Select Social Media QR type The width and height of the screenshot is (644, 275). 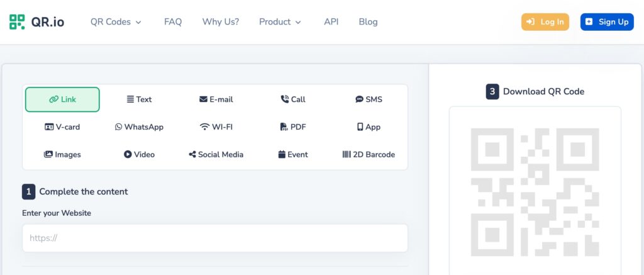click(x=216, y=155)
